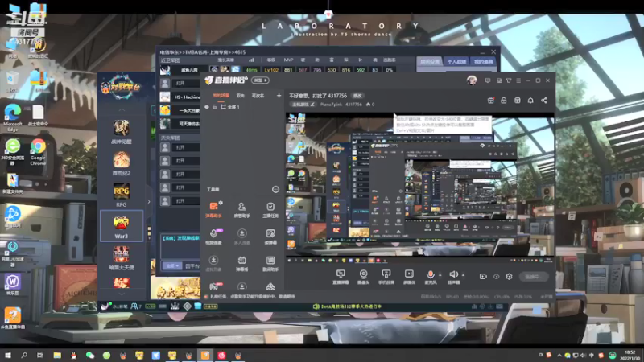Add a 摄像头 camera source

tap(364, 277)
